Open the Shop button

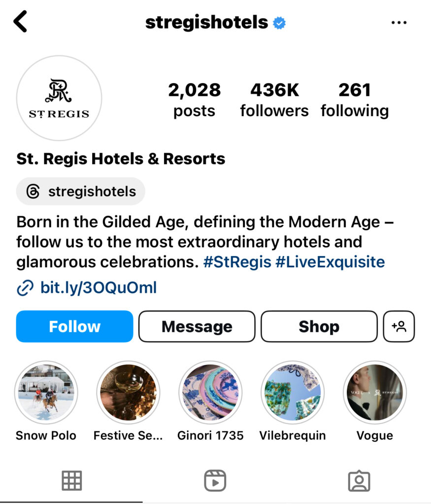319,326
